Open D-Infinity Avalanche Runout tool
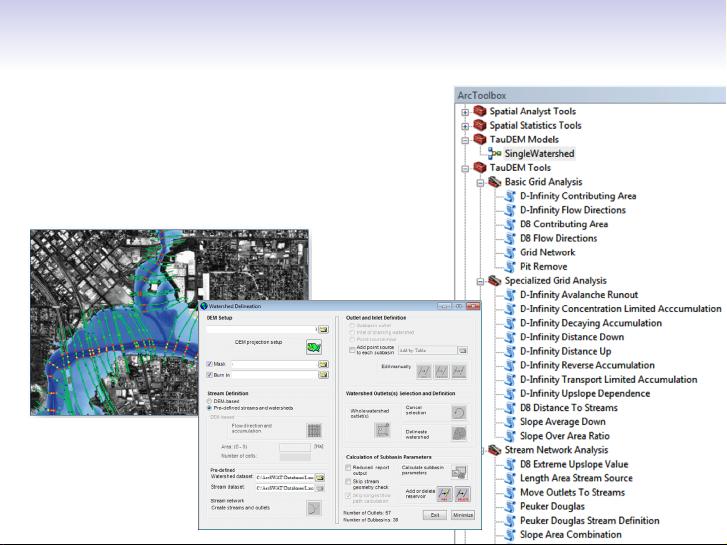This screenshot has height=545, width=727. [x=579, y=295]
